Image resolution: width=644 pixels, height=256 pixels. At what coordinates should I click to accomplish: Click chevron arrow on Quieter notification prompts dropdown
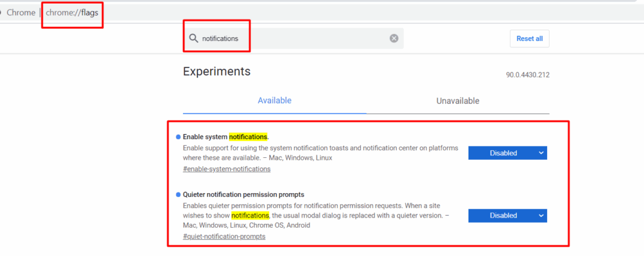tap(541, 215)
